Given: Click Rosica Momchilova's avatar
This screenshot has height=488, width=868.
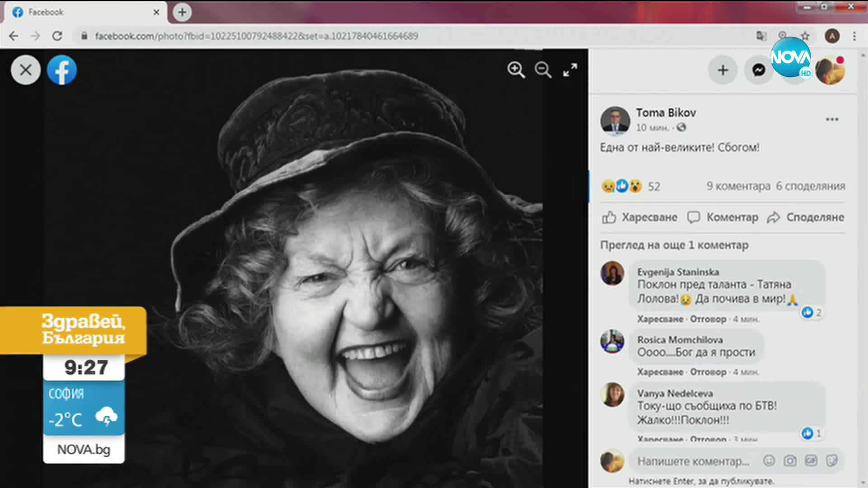Looking at the screenshot, I should 613,342.
